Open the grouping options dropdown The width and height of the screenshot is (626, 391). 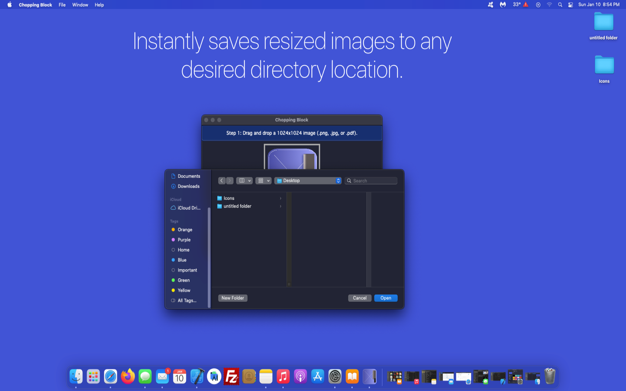coord(263,181)
